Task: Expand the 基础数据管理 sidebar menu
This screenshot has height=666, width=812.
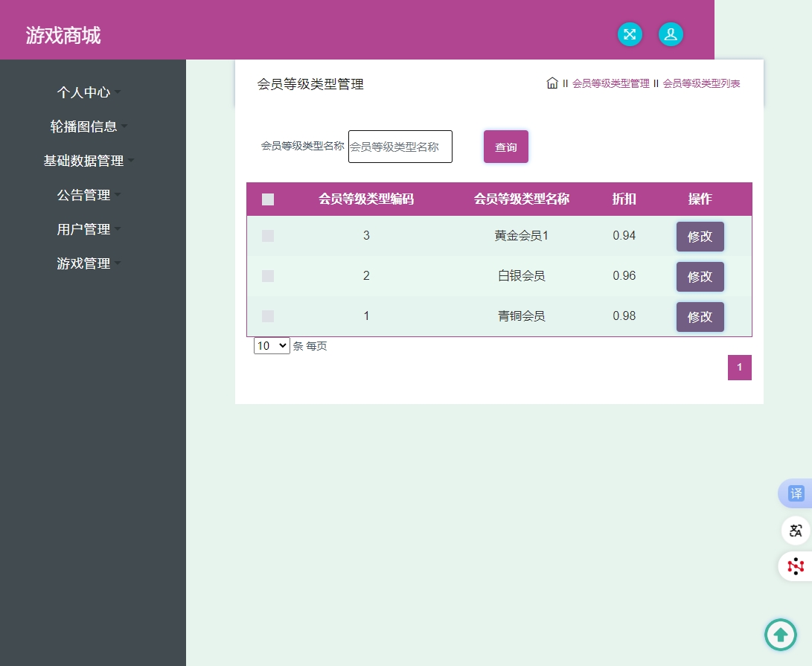Action: click(x=83, y=161)
